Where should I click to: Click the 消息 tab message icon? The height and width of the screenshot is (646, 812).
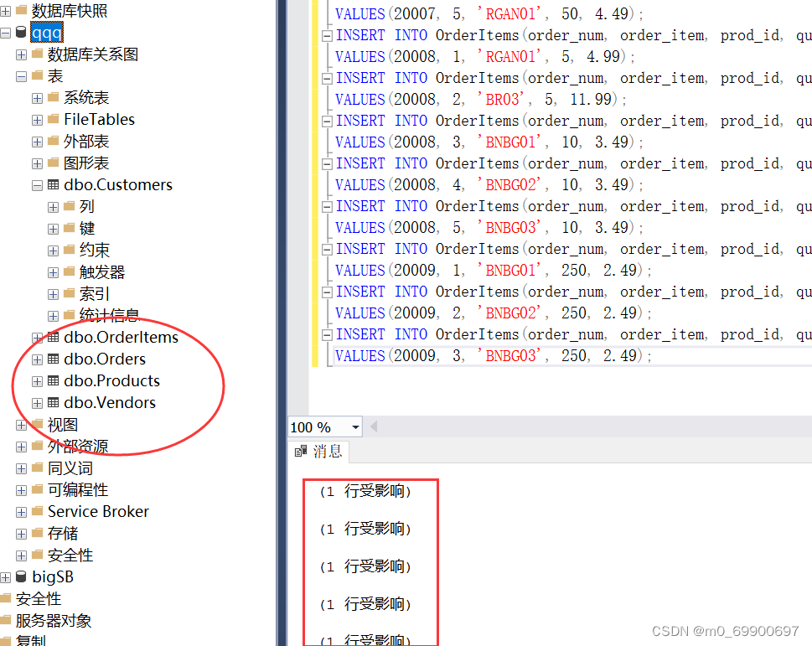[x=301, y=452]
